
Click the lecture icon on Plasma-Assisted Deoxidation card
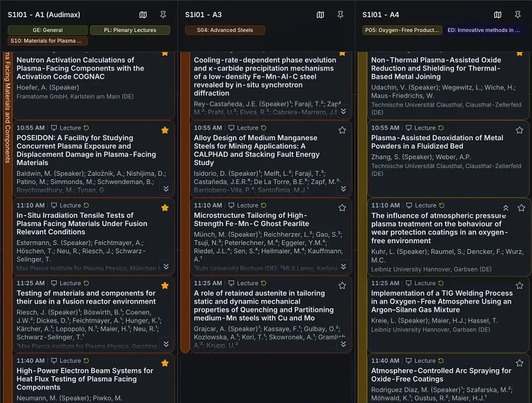408,128
